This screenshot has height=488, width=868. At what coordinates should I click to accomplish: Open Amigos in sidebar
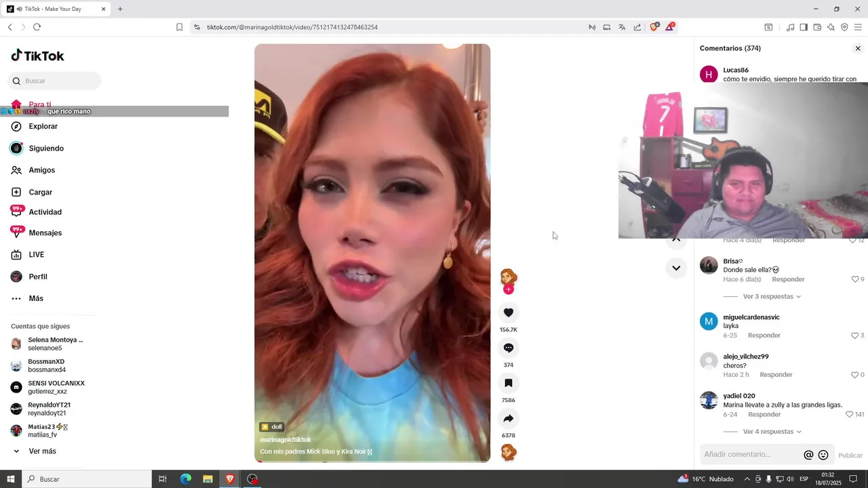(x=42, y=170)
